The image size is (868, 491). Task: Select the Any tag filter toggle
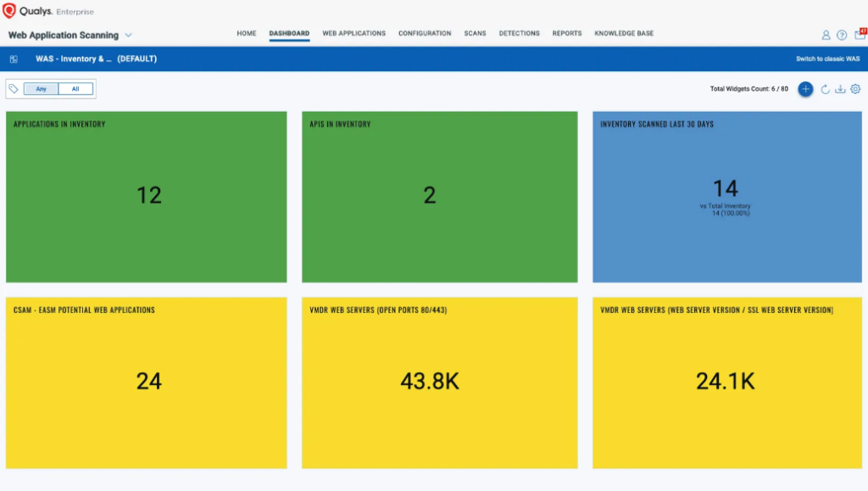click(x=41, y=88)
